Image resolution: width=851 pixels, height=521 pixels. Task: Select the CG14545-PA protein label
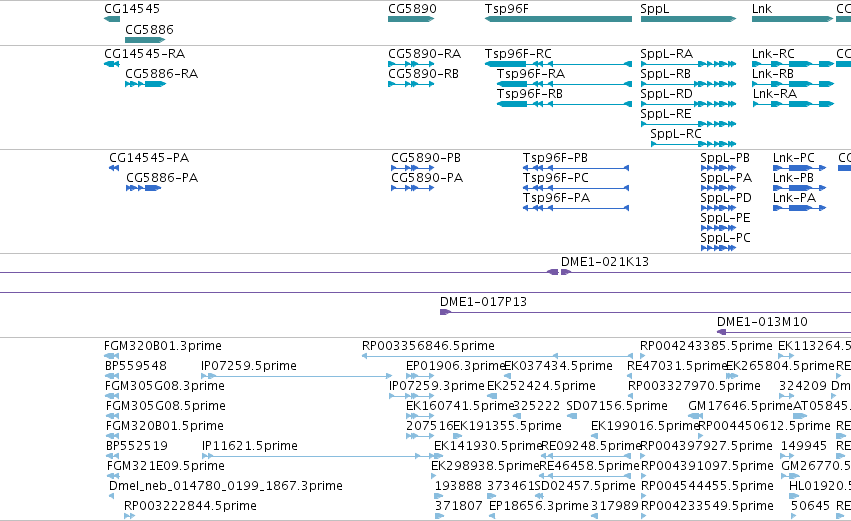[x=149, y=158]
